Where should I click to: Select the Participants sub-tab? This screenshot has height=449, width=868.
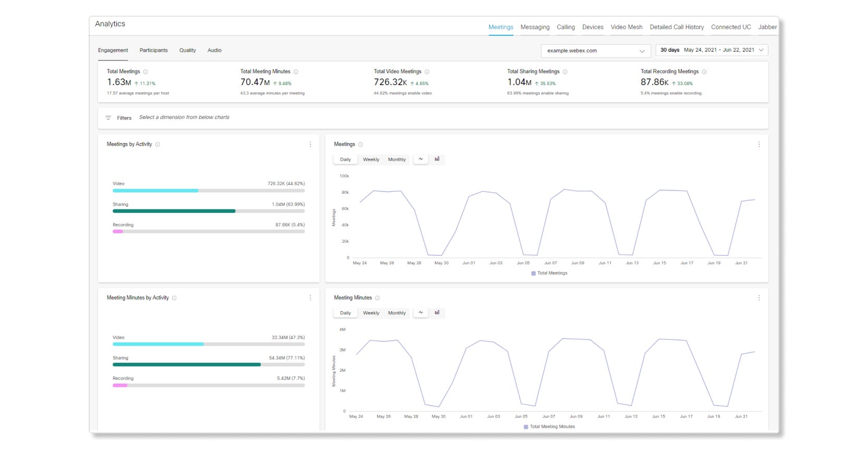coord(153,51)
